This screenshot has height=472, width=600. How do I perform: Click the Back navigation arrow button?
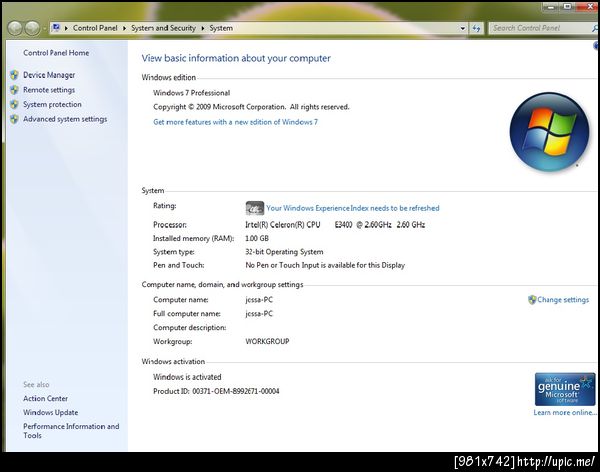click(15, 28)
